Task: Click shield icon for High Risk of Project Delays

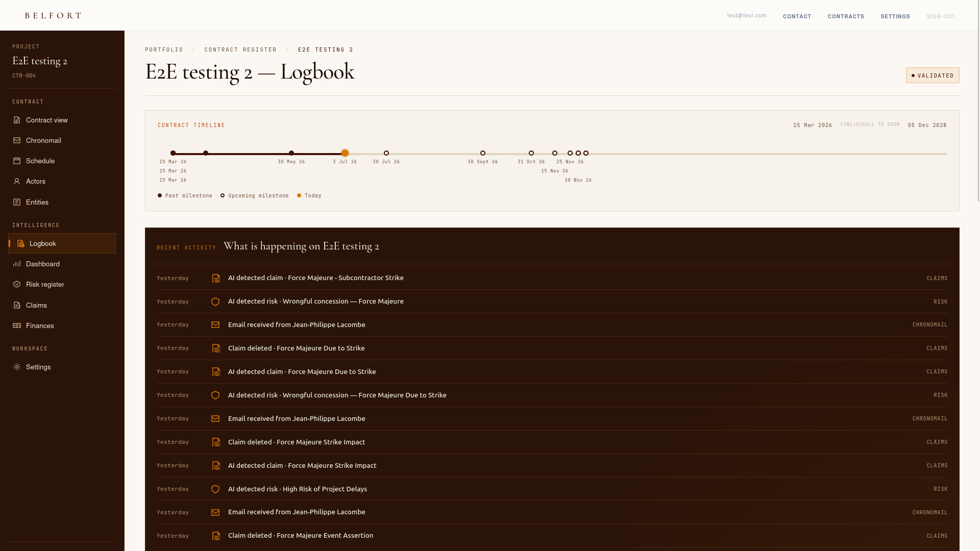Action: (x=215, y=489)
